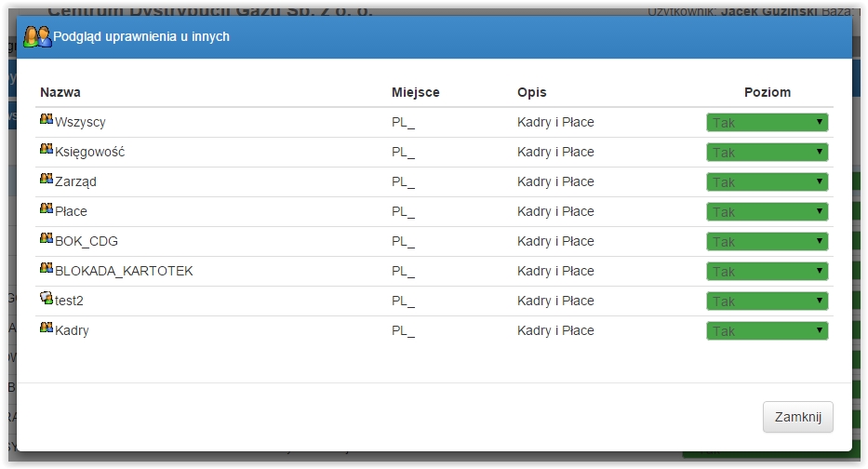Click the group icon next to Księgowość

coord(47,149)
